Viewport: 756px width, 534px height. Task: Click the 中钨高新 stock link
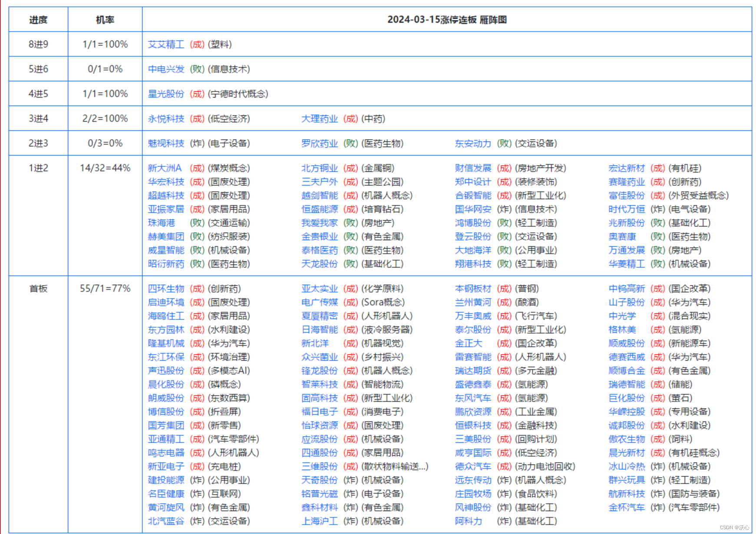click(x=627, y=289)
